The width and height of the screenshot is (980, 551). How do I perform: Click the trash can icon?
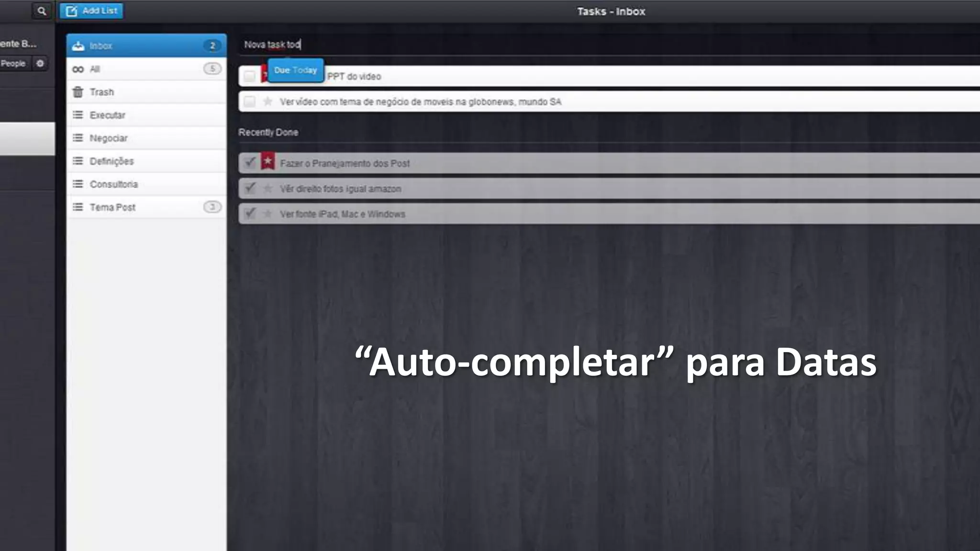point(78,92)
